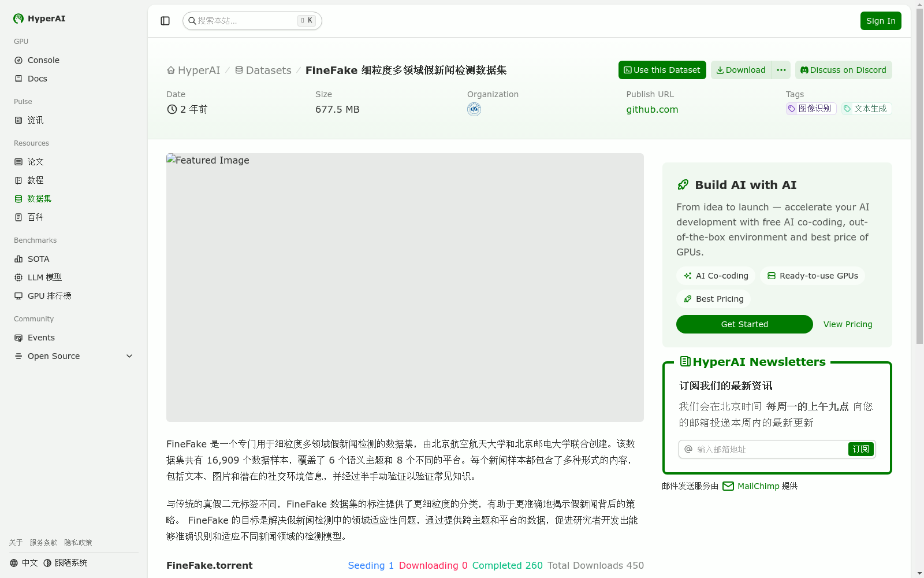924x578 pixels.
Task: Click the search magnifier icon
Action: [x=192, y=21]
